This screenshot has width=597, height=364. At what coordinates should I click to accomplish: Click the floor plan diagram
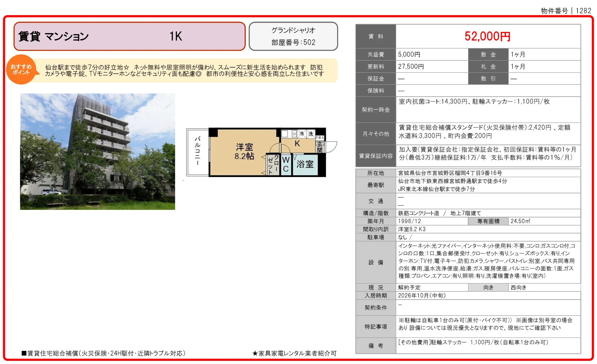tap(261, 152)
